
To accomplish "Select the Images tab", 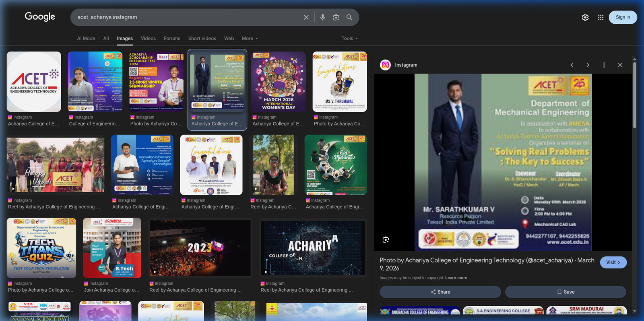I will point(125,39).
